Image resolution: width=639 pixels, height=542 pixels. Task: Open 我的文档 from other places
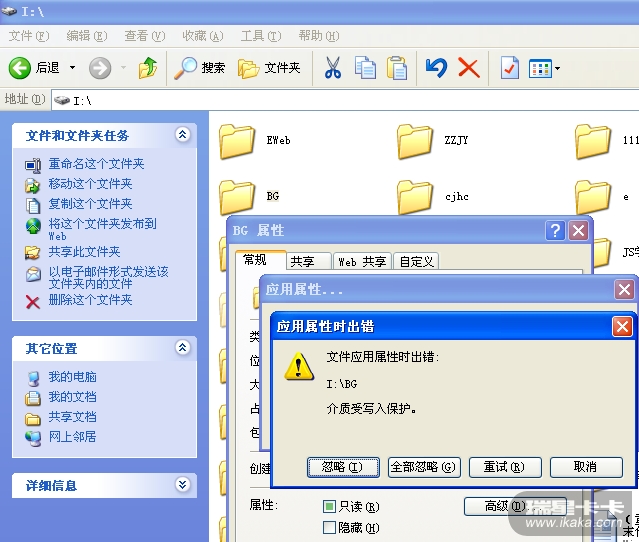(72, 397)
